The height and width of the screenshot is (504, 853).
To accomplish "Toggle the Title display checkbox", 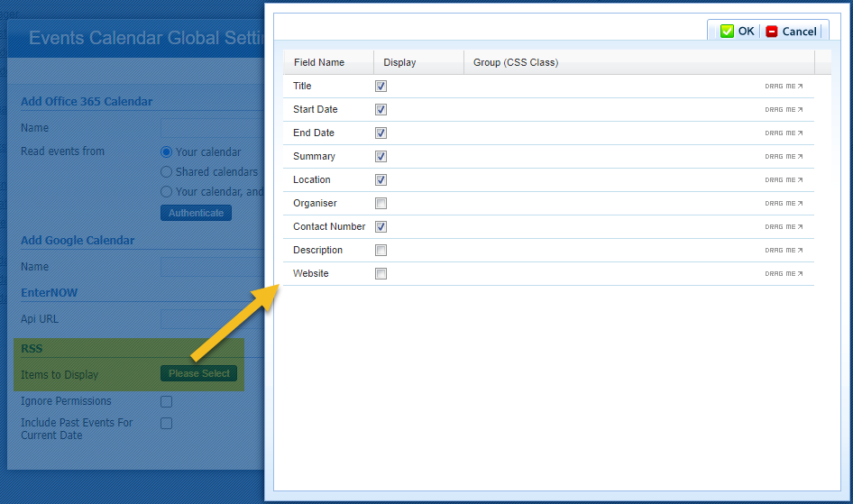I will coord(381,86).
